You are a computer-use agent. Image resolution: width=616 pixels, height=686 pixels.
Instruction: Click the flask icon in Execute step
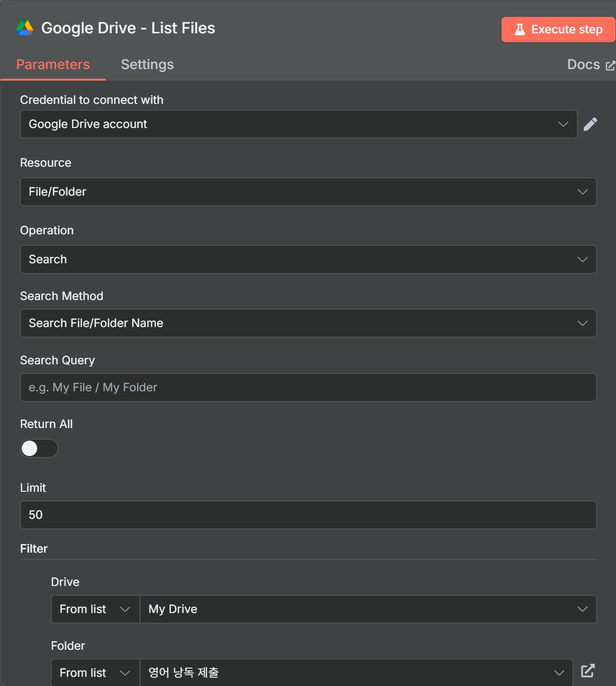(519, 29)
